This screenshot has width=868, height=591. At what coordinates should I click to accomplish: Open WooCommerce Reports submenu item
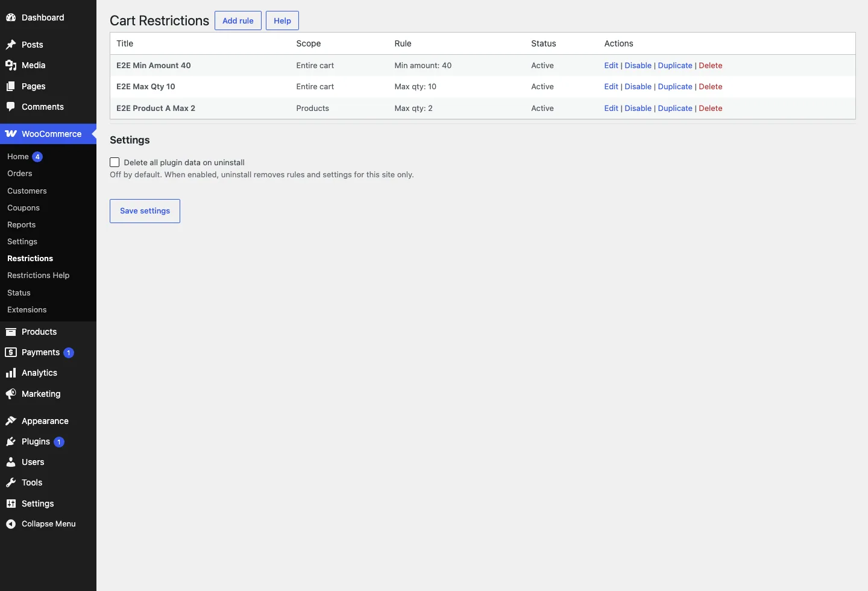click(22, 224)
